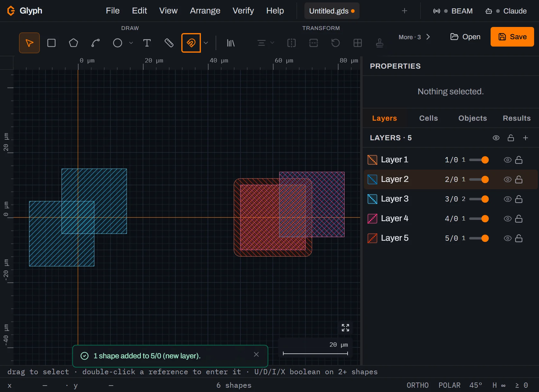Screen dimensions: 539x392
Task: Click the fit-to-view icon on canvas
Action: pyautogui.click(x=345, y=328)
